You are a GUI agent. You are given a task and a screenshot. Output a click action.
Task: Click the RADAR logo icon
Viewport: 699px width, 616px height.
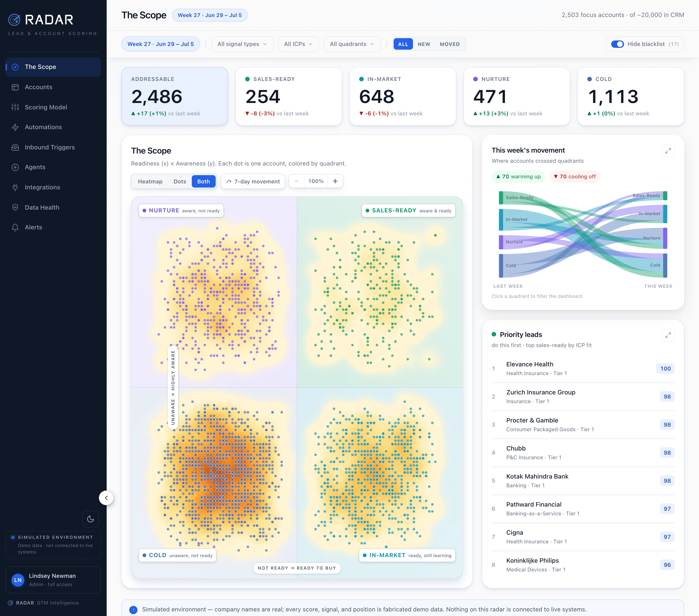14,20
